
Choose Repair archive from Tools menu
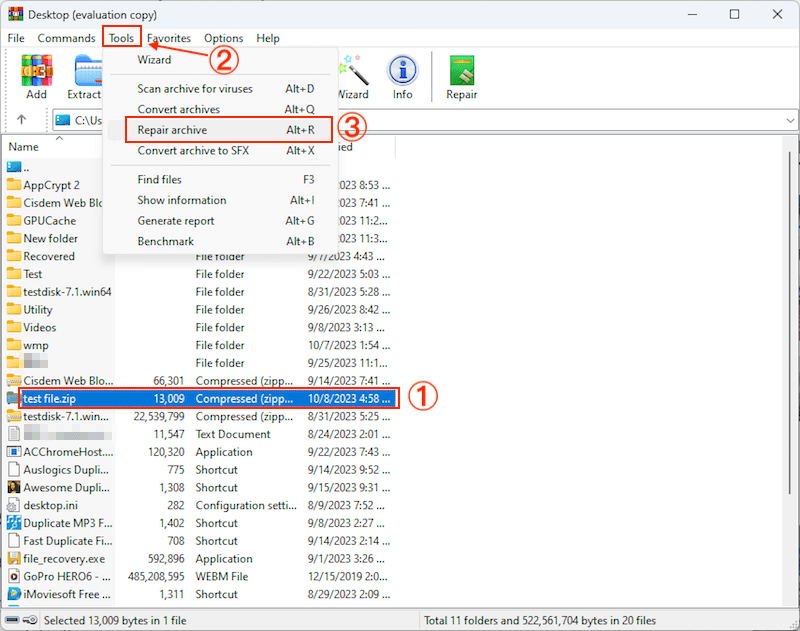172,130
